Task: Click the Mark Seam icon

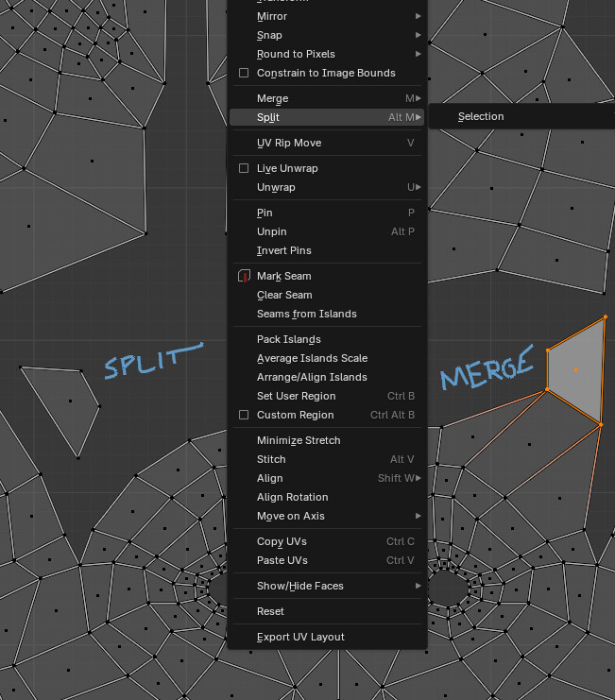Action: click(244, 276)
